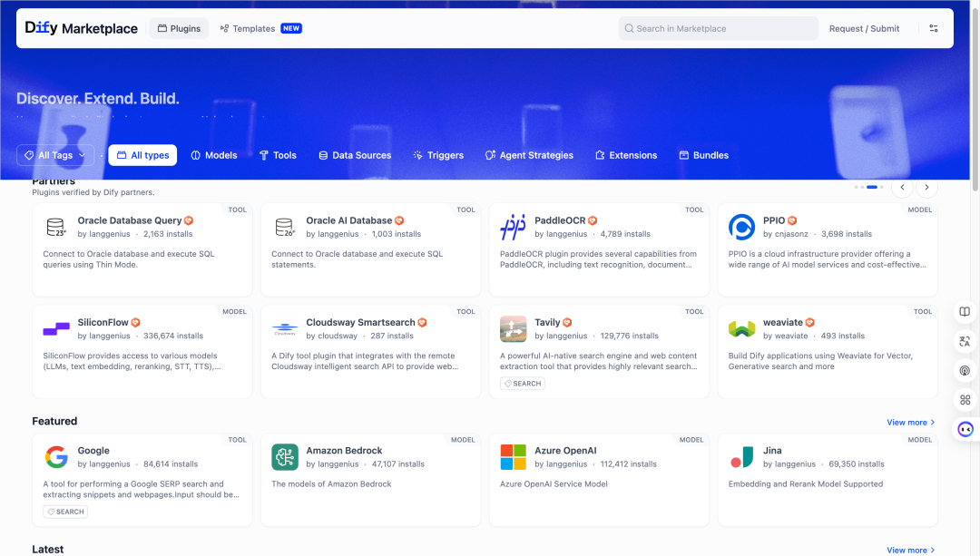
Task: Click "by weaviate" author text
Action: pyautogui.click(x=786, y=337)
